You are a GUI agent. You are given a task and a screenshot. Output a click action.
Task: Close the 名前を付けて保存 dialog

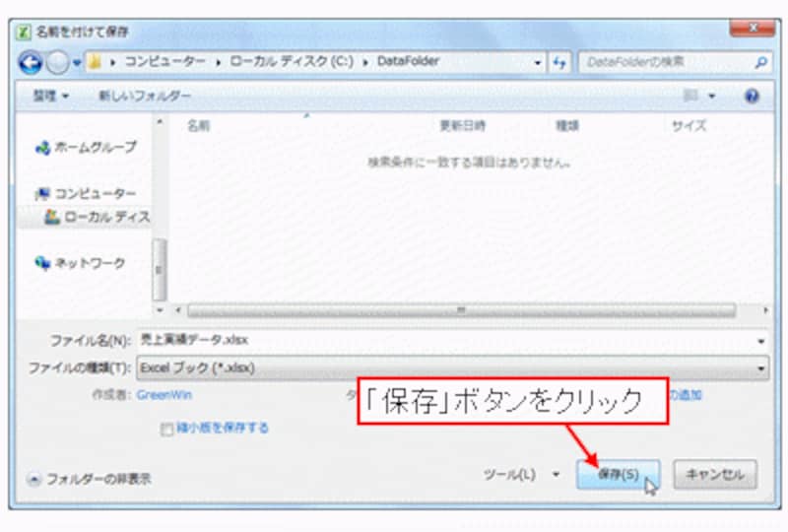click(752, 29)
